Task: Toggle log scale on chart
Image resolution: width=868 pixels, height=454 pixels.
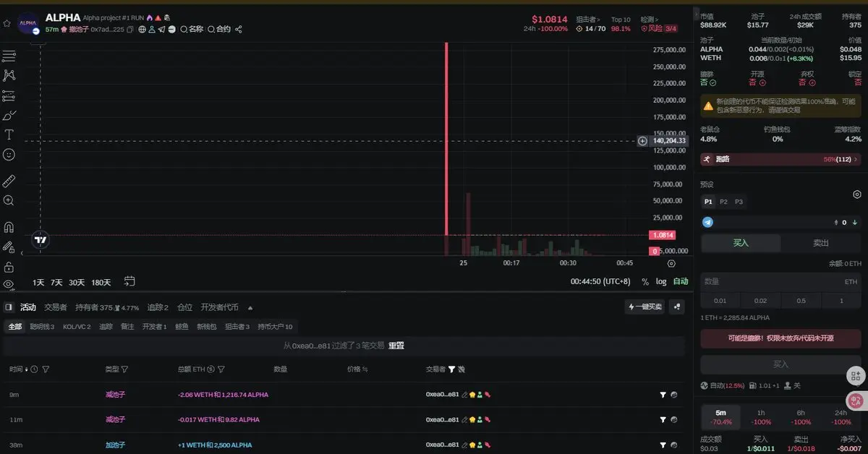Action: tap(661, 282)
